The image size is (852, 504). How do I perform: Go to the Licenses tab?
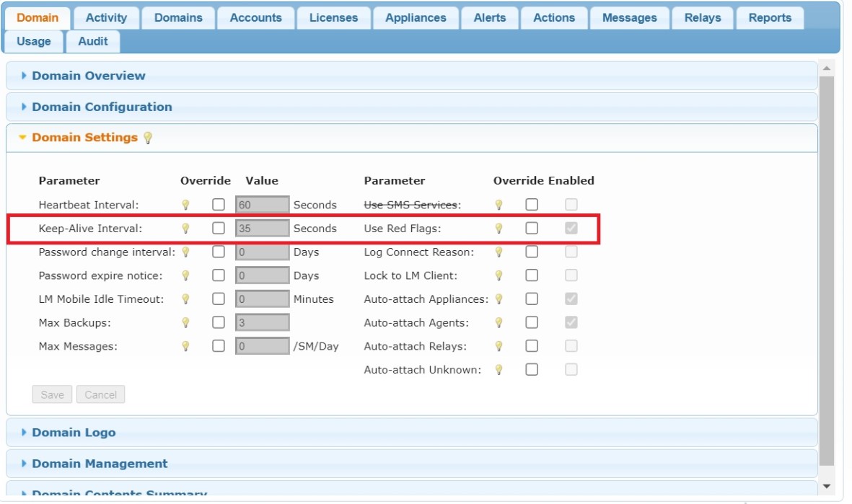coord(333,18)
